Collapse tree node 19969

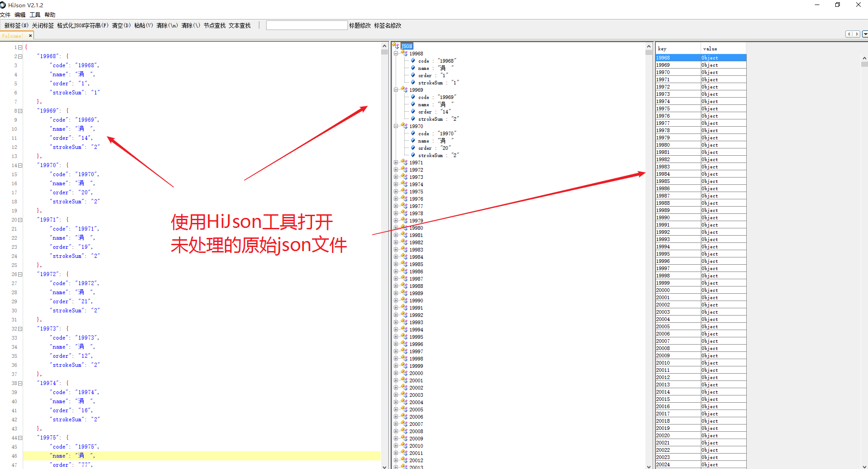tap(396, 90)
